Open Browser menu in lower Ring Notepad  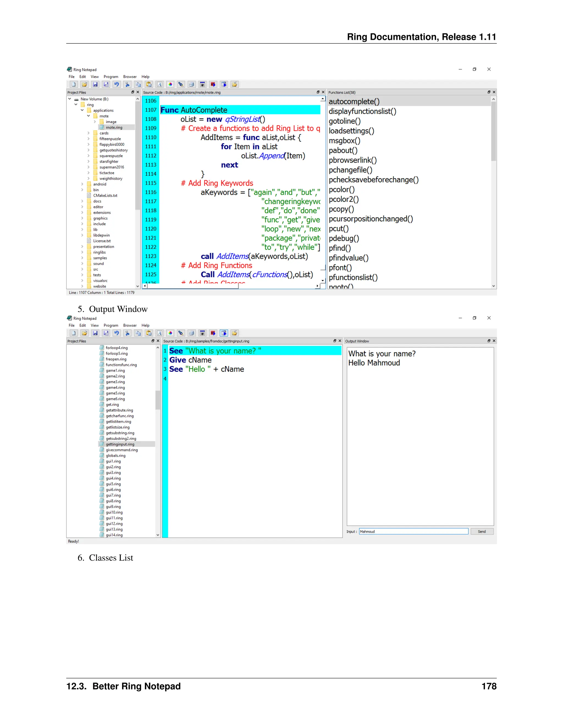click(130, 325)
